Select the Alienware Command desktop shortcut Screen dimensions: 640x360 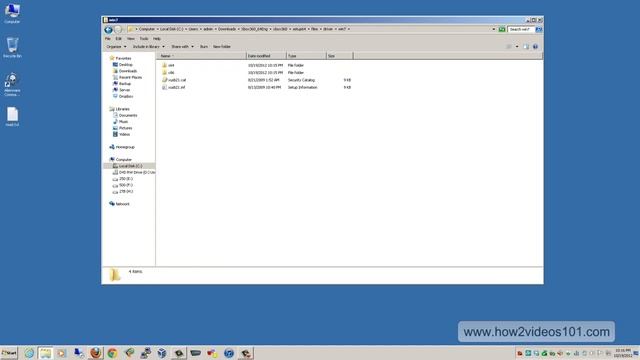pyautogui.click(x=12, y=85)
